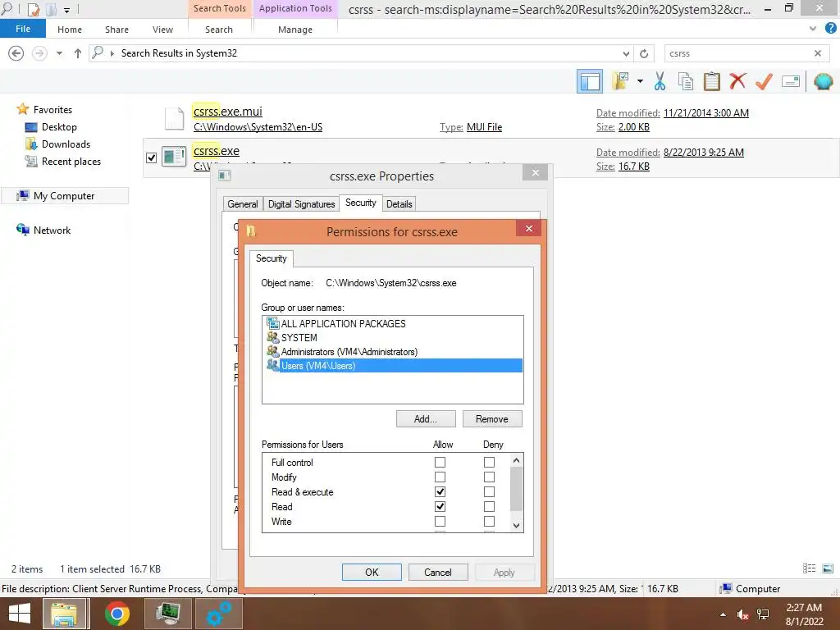The width and height of the screenshot is (840, 630).
Task: Check Deny for Modify
Action: [489, 477]
